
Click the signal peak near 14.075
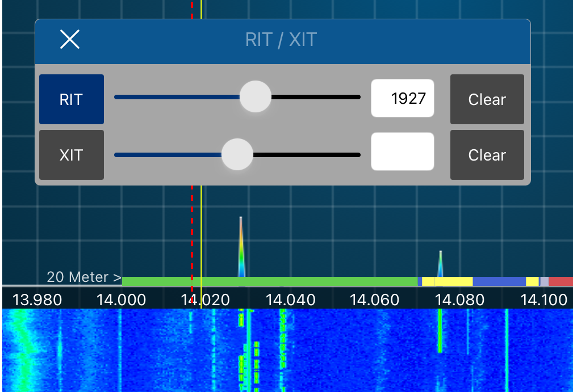click(440, 264)
